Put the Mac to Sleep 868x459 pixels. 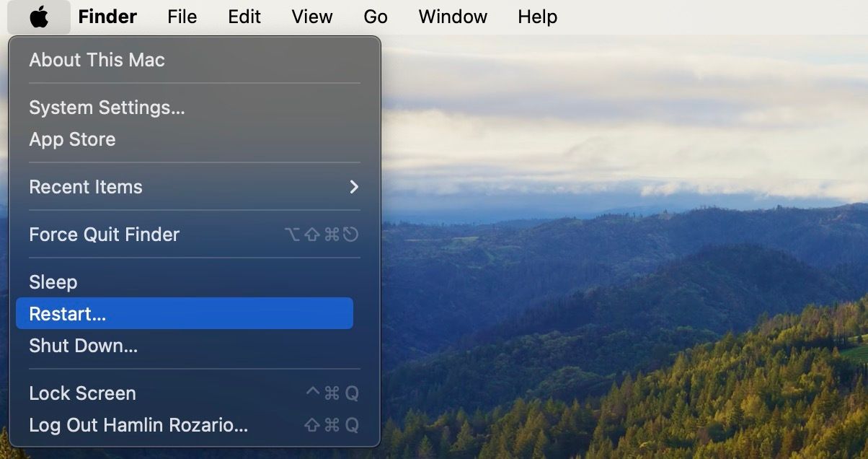[53, 281]
